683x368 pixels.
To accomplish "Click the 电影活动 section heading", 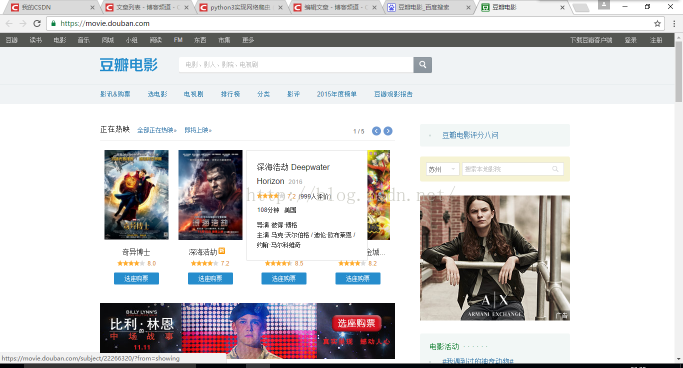I will point(444,347).
